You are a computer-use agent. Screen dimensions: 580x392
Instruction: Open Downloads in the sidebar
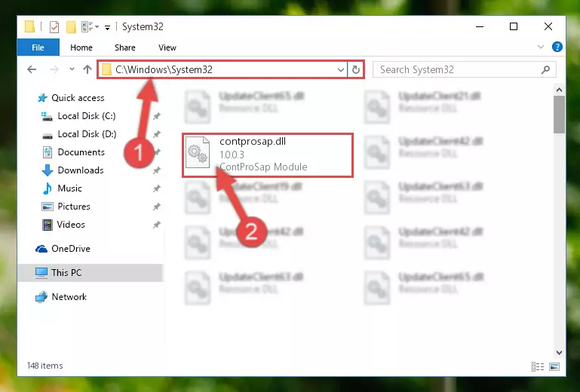tap(81, 170)
